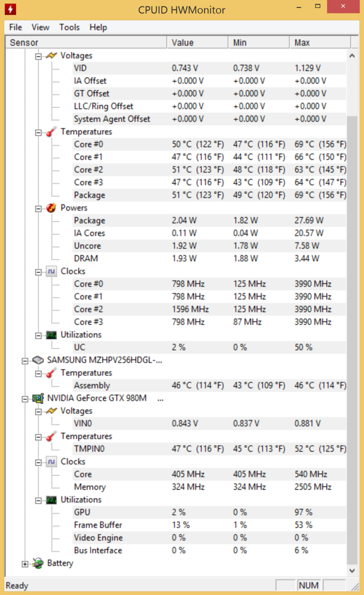The width and height of the screenshot is (364, 595).
Task: Click the SAMSUNG drive disk icon
Action: pos(38,360)
